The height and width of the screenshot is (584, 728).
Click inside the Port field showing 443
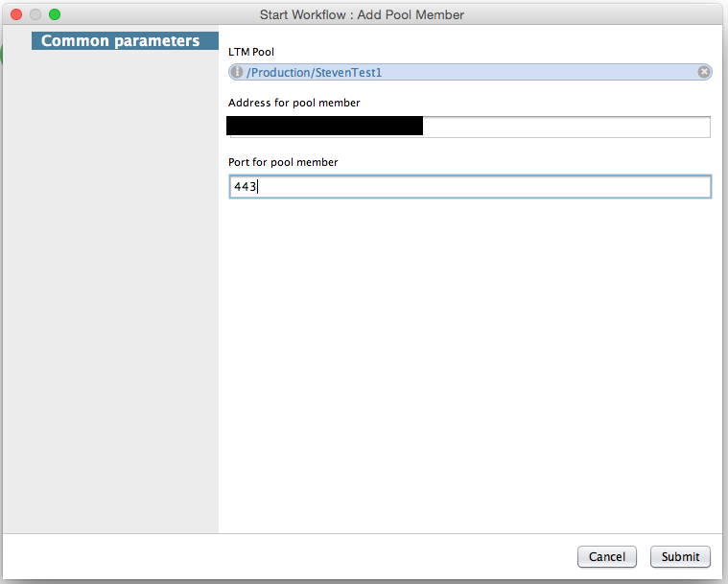pyautogui.click(x=470, y=187)
